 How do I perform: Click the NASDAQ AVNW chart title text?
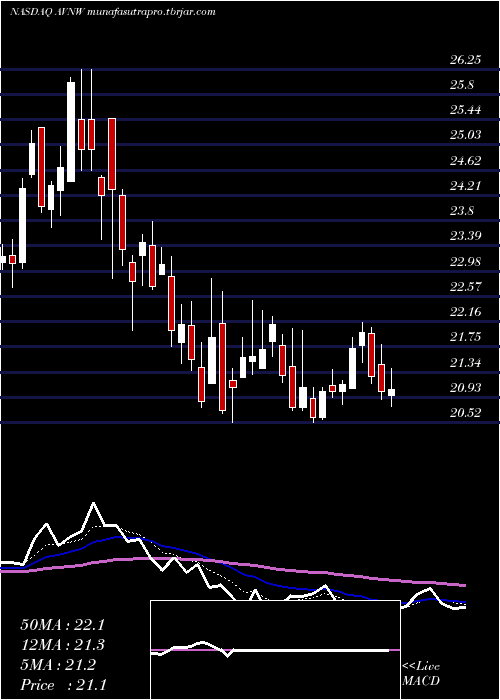(112, 12)
